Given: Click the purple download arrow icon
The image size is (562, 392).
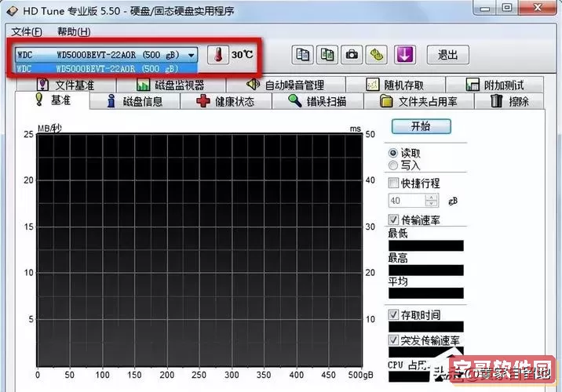Looking at the screenshot, I should (x=405, y=55).
